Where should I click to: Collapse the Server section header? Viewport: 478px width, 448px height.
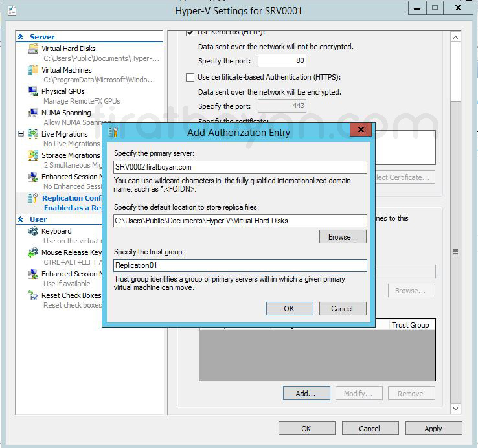point(21,37)
